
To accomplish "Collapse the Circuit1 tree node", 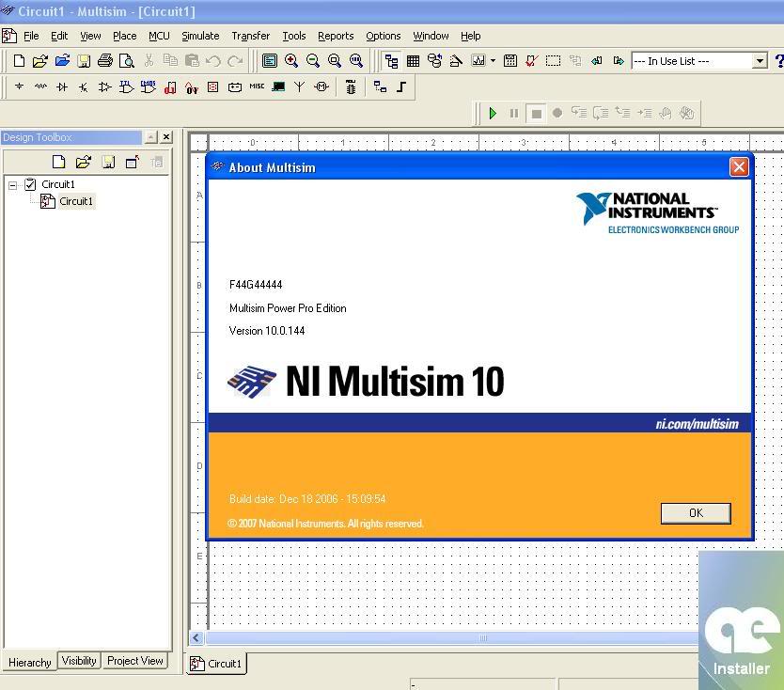I will (13, 185).
